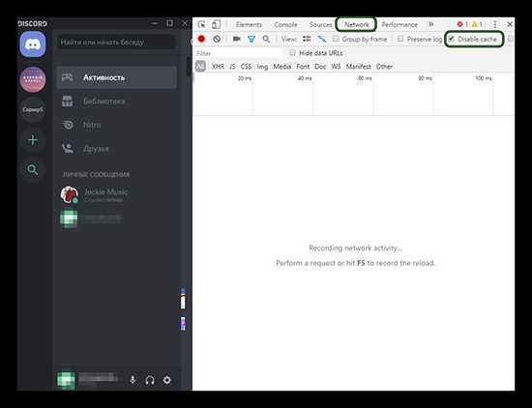532x408 pixels.
Task: Open the Друзья section
Action: (x=116, y=149)
